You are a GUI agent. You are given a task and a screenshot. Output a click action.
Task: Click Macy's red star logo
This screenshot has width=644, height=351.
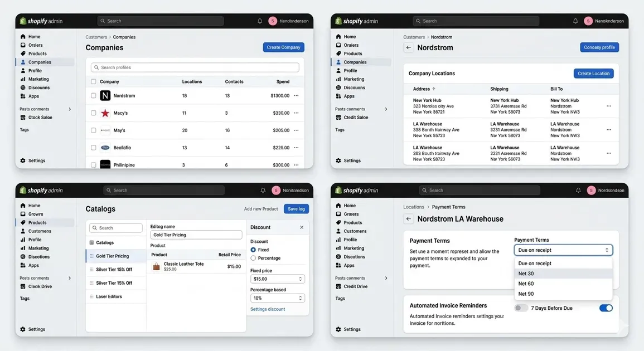105,113
